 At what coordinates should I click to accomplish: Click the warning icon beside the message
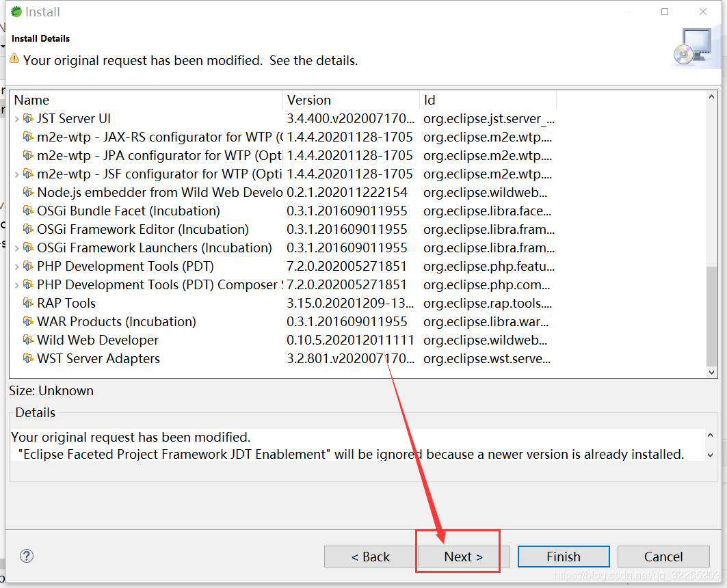tap(14, 59)
